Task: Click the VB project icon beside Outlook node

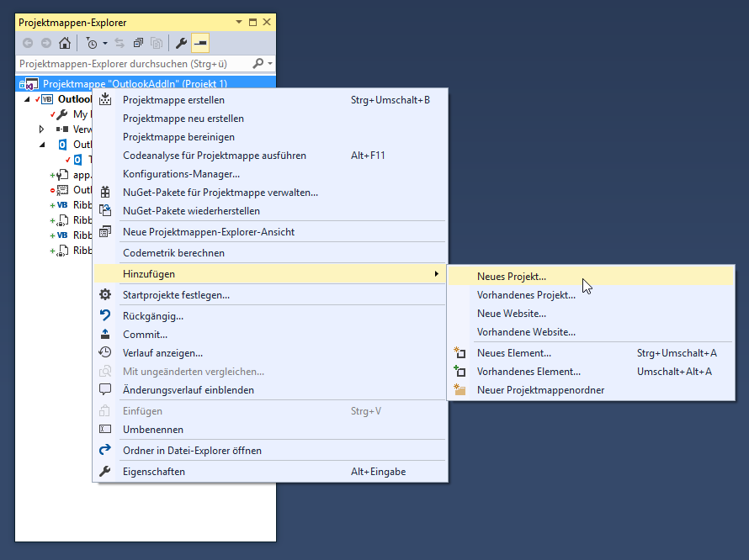Action: coord(47,99)
